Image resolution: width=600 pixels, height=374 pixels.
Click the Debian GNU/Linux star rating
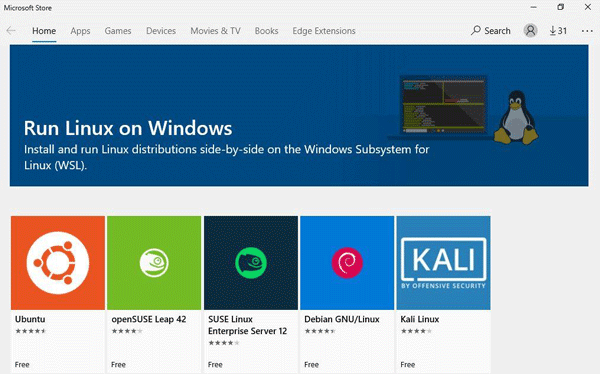(x=320, y=331)
